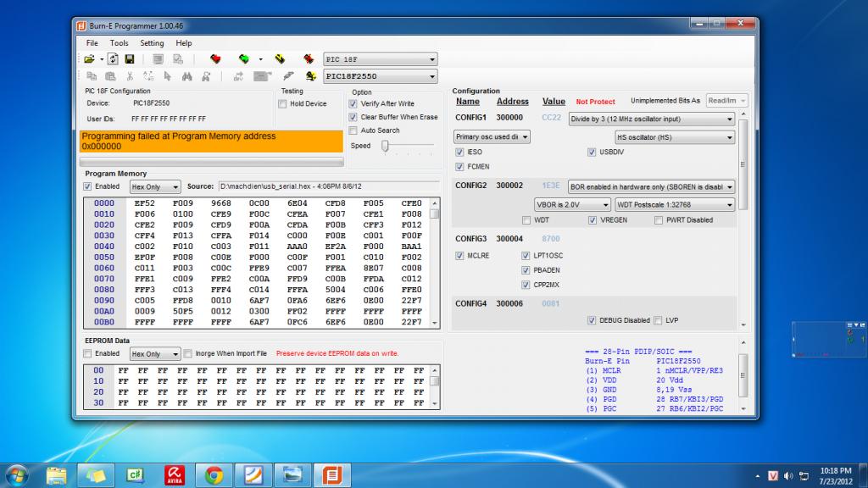Open Google Chrome from the taskbar
868x488 pixels.
point(214,474)
